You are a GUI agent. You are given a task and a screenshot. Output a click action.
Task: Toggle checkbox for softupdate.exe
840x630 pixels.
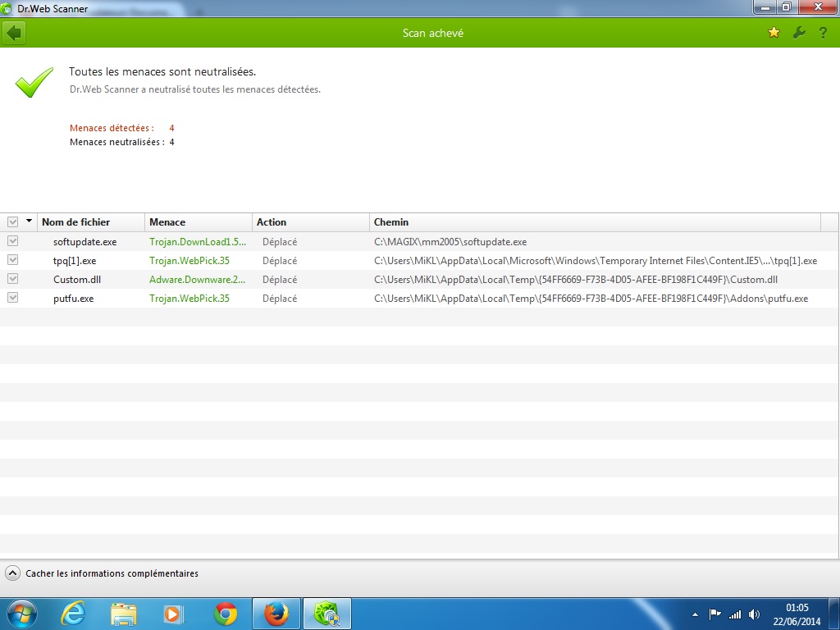pyautogui.click(x=12, y=242)
